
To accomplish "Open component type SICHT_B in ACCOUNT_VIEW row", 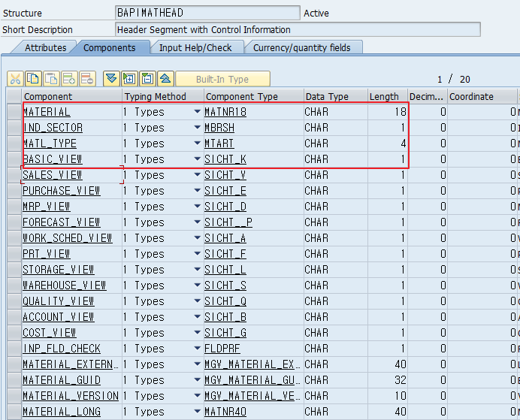I will [225, 317].
